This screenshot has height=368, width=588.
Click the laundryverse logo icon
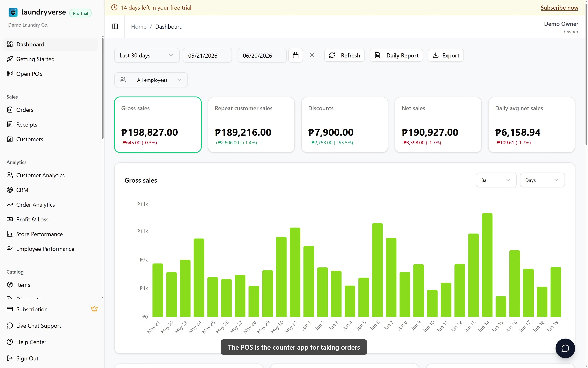(x=13, y=12)
